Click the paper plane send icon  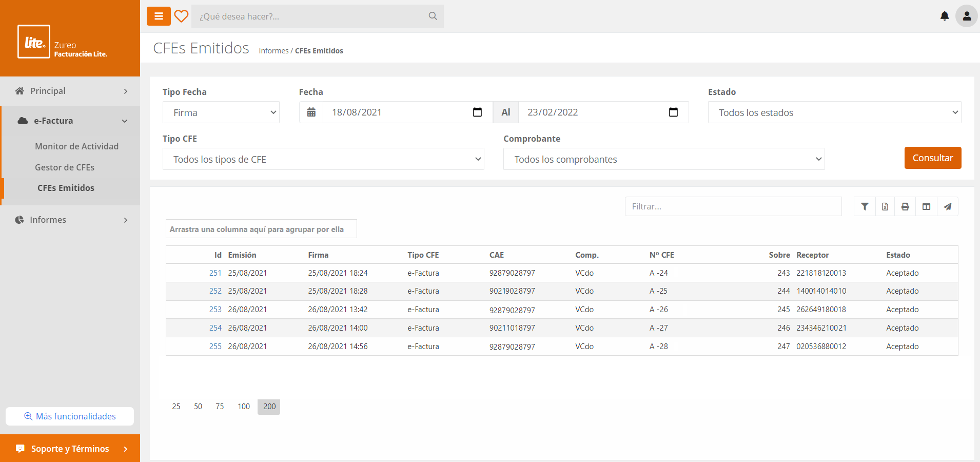947,206
